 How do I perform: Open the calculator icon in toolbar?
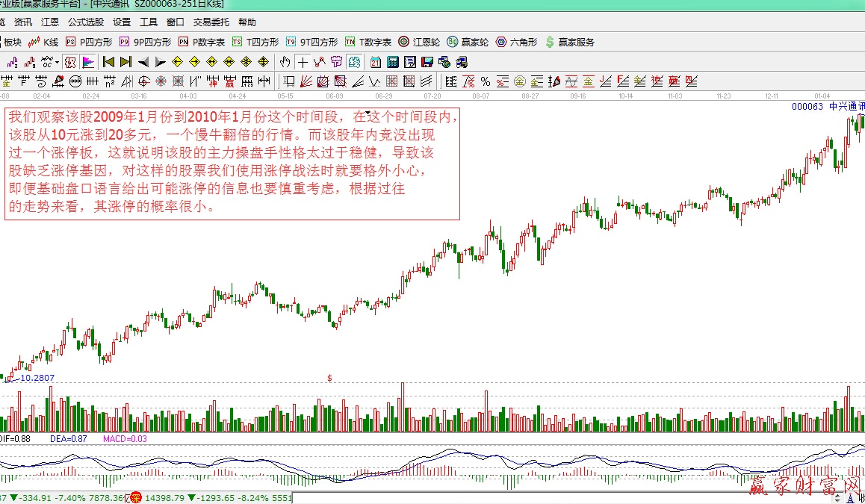[x=392, y=62]
